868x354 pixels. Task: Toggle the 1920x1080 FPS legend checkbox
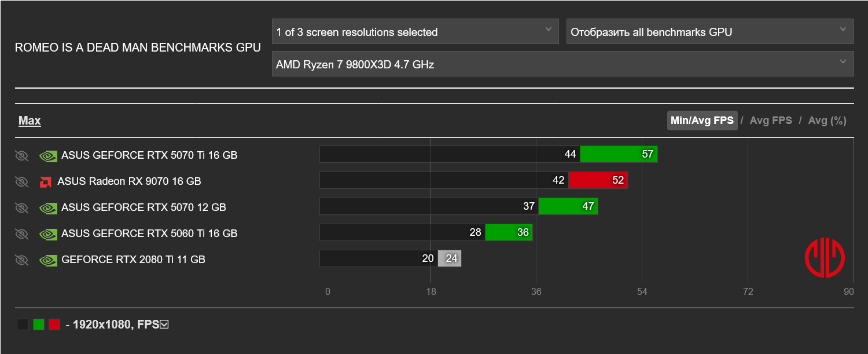pyautogui.click(x=164, y=325)
